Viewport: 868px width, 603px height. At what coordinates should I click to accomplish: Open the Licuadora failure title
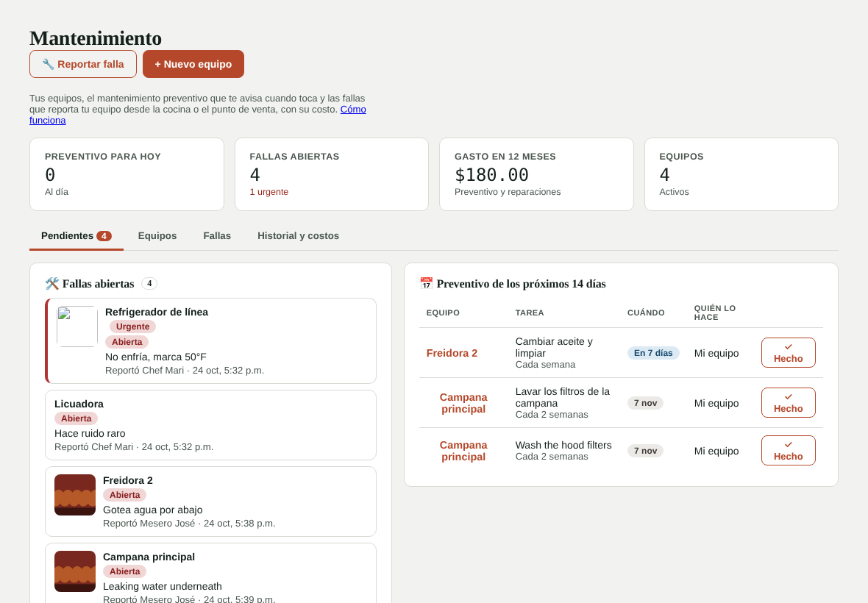point(79,404)
